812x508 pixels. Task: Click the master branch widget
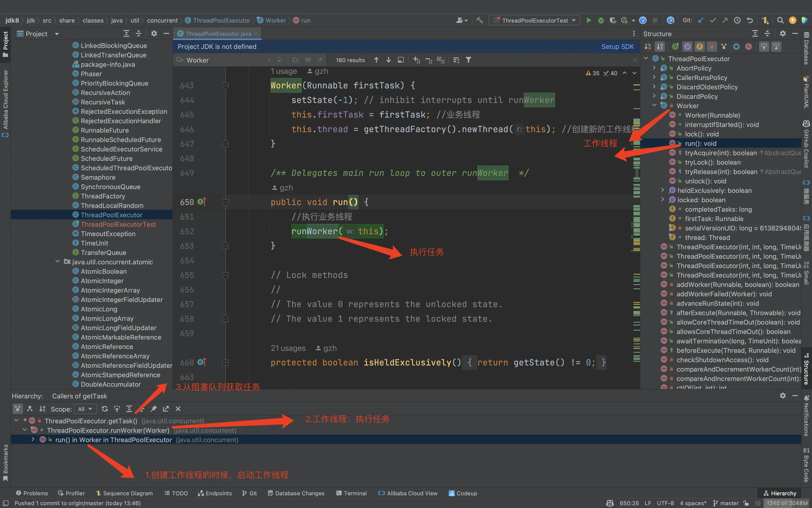(x=726, y=503)
